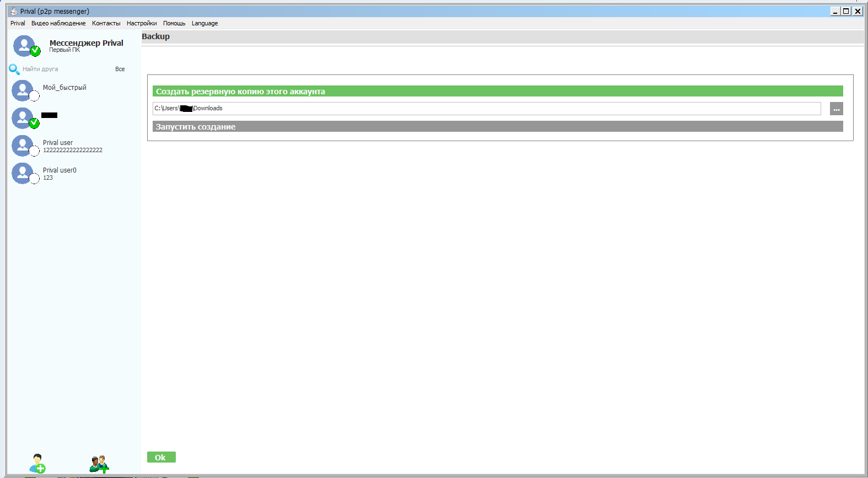The image size is (868, 478).
Task: Click the Prival app icon in title bar
Action: [x=13, y=11]
